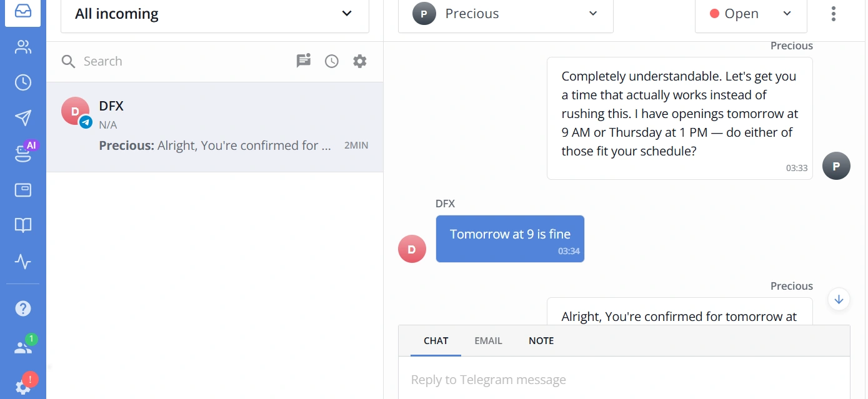Open conversation list settings gear
868x399 pixels.
click(x=360, y=61)
